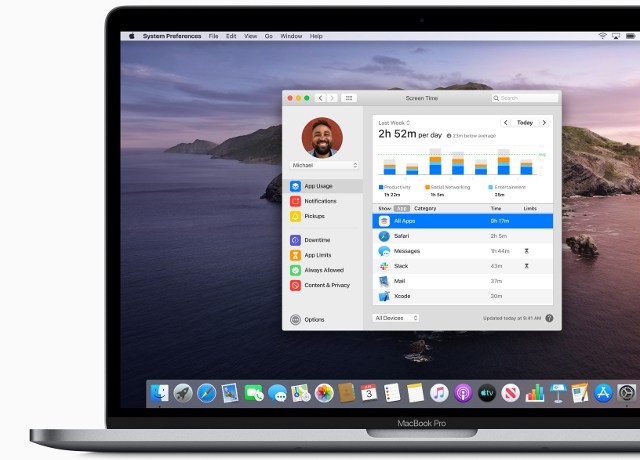
Task: Show usage by Apps toggle
Action: pyautogui.click(x=403, y=208)
